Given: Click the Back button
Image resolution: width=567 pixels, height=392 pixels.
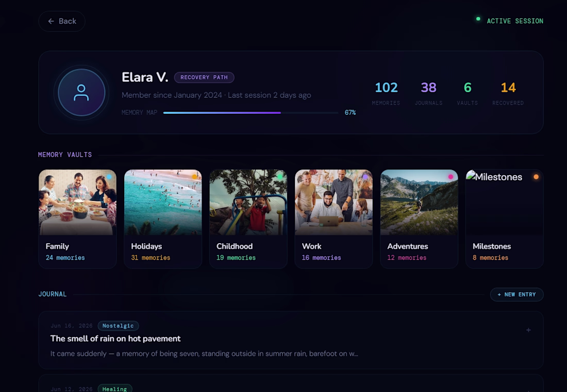Looking at the screenshot, I should click(x=62, y=21).
